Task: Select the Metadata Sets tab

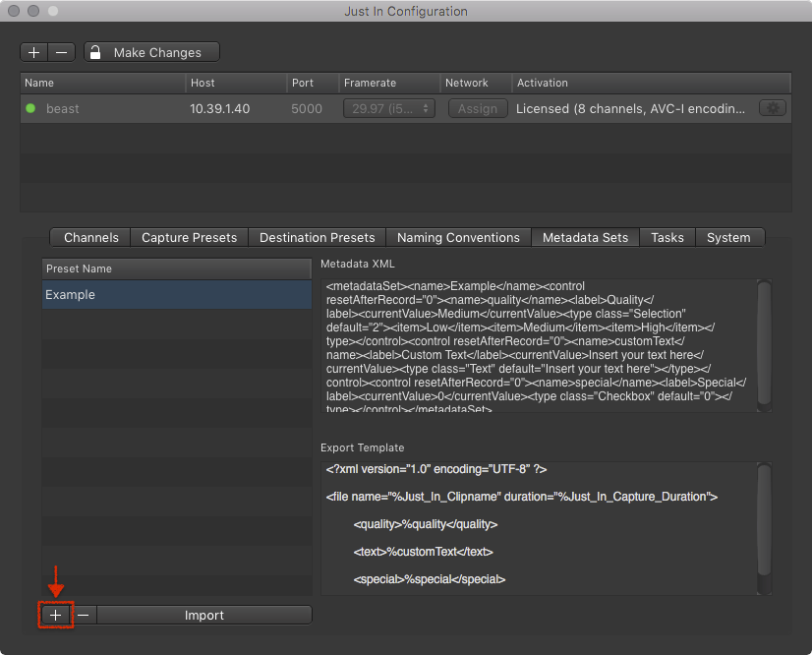Action: [x=585, y=237]
